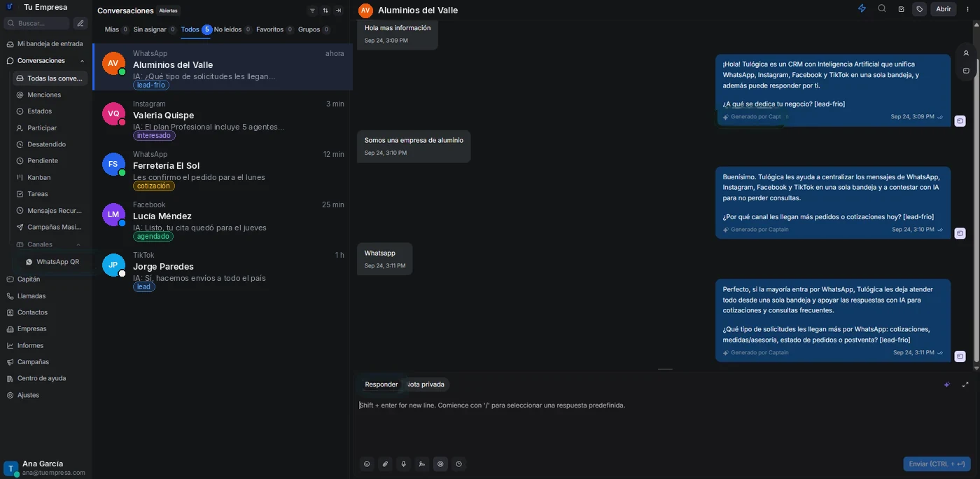Click the clock schedule icon in the reply toolbar
This screenshot has height=479, width=980.
pos(458,464)
